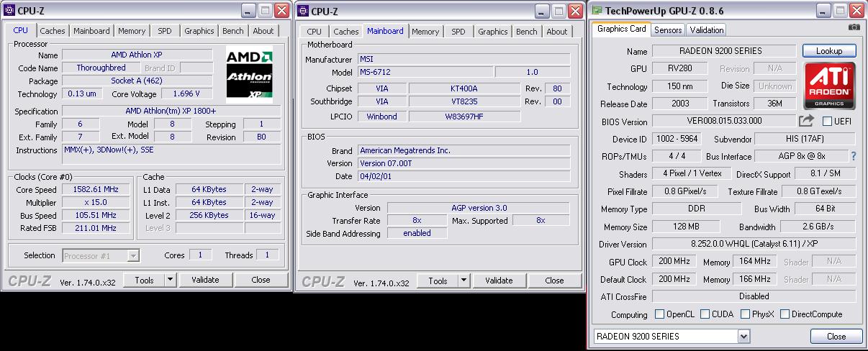Click the AMD Athlon XP processor logo
Screen dimensions: 868x351
[249, 75]
